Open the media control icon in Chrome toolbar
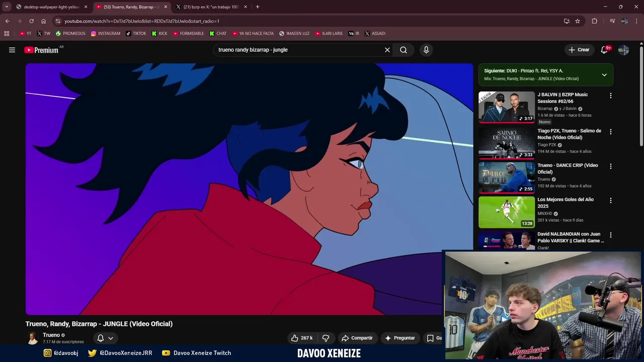 click(612, 21)
